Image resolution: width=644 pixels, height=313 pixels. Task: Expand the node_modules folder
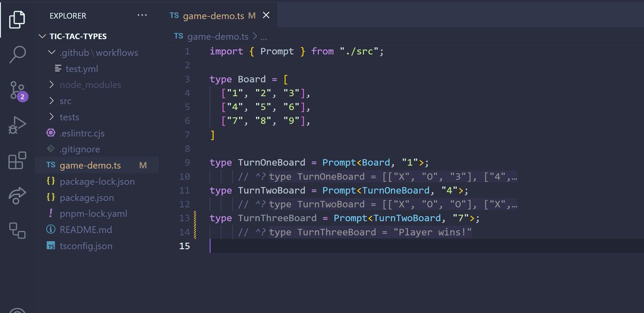51,85
